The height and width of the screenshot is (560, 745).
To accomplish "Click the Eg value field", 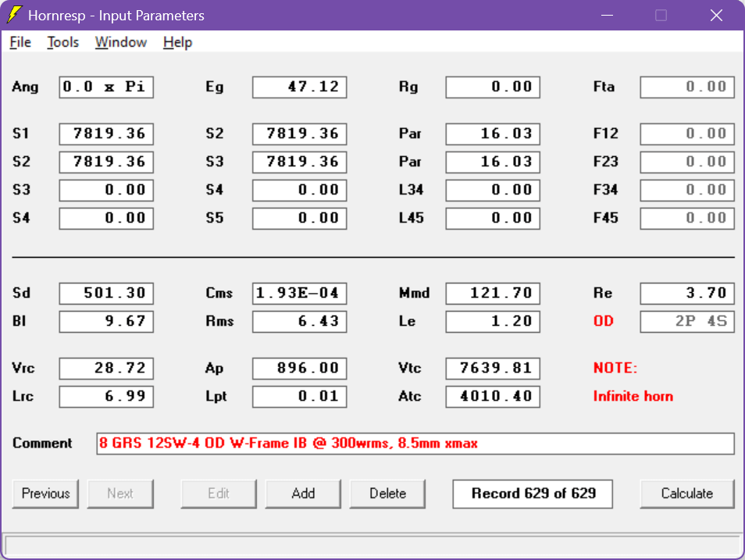I will click(x=300, y=87).
